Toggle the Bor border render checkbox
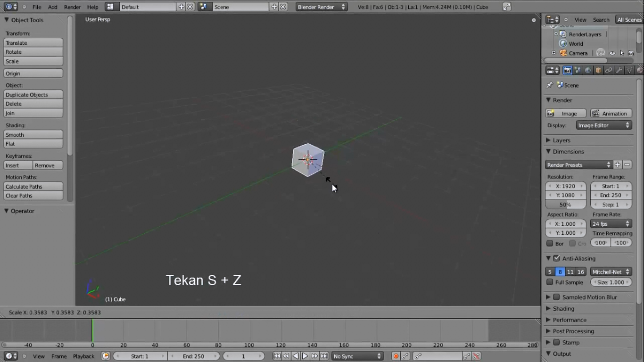This screenshot has width=644, height=362. [x=549, y=243]
